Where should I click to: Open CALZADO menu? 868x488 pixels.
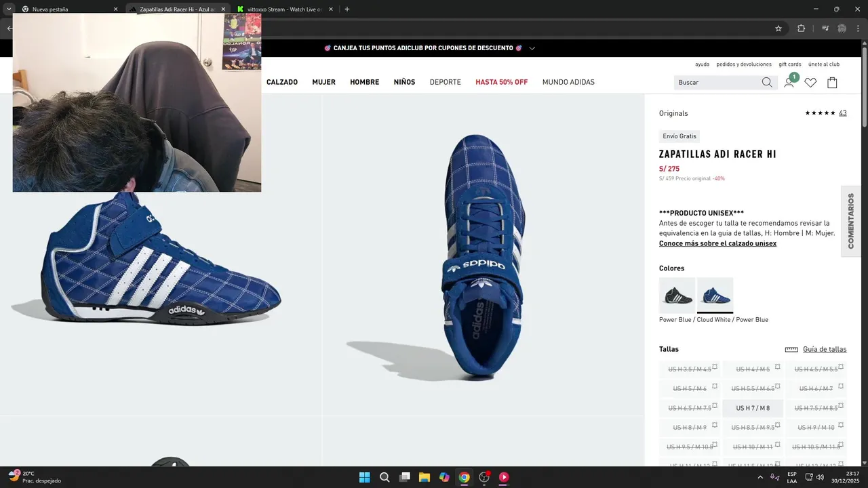(282, 82)
